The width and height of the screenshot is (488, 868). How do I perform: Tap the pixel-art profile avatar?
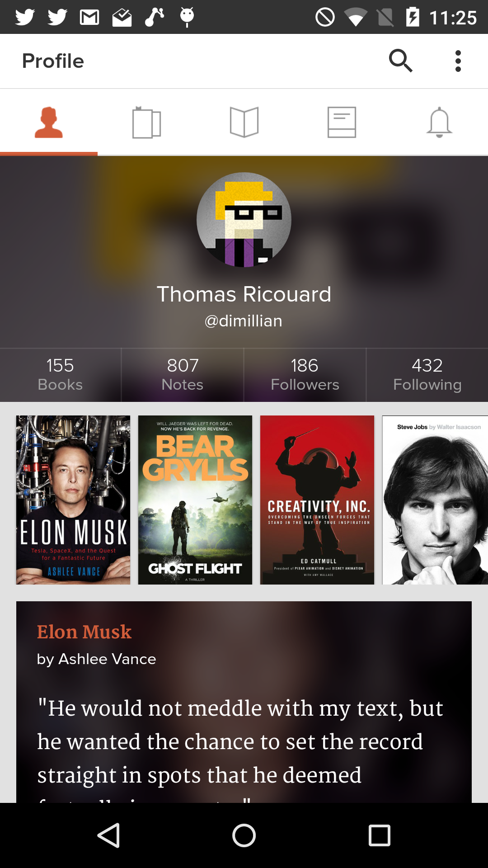pyautogui.click(x=244, y=220)
